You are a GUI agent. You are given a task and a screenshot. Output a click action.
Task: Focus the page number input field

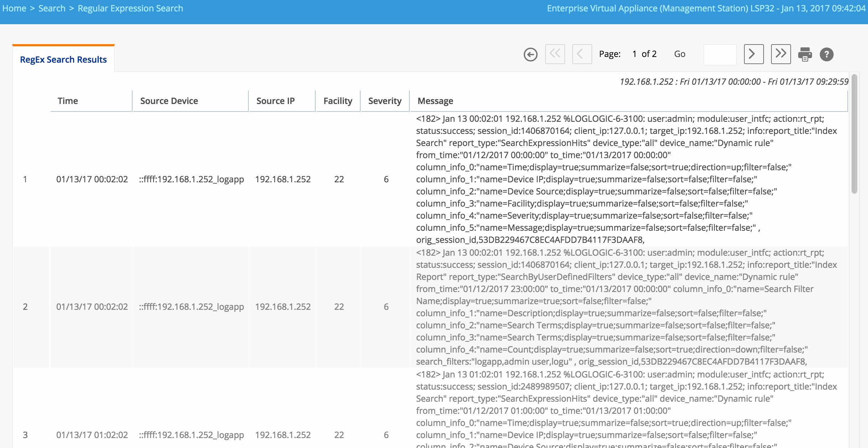click(720, 54)
